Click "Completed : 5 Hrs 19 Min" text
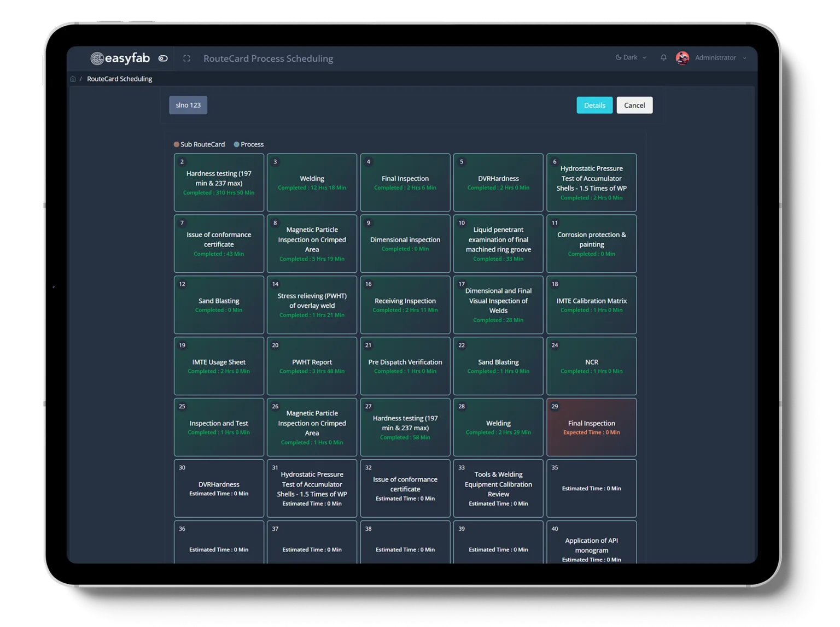 point(312,259)
